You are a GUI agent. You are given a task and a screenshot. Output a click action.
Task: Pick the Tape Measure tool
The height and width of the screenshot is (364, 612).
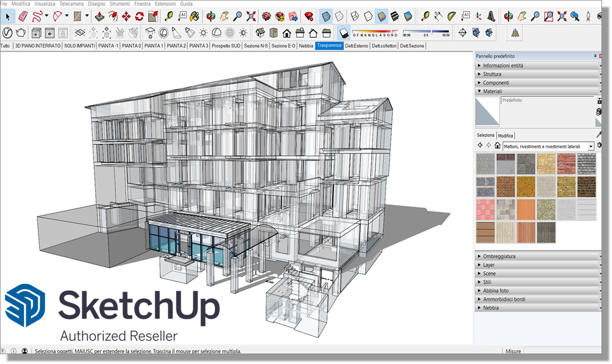[x=169, y=17]
